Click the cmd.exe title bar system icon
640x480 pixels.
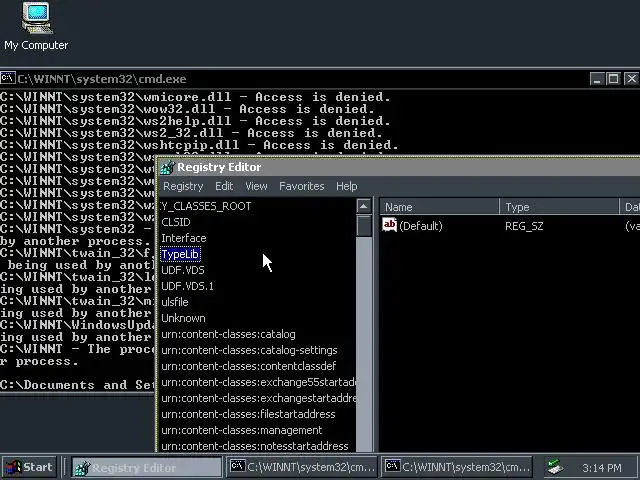8,78
